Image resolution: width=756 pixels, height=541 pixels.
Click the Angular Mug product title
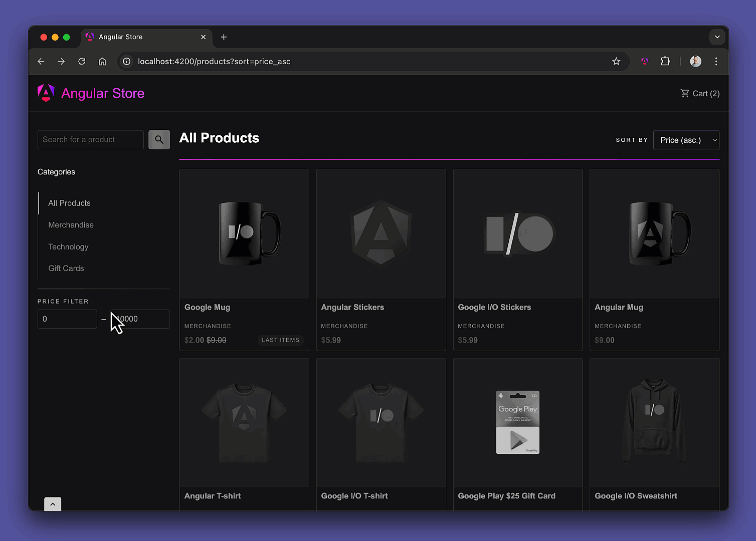pos(619,308)
